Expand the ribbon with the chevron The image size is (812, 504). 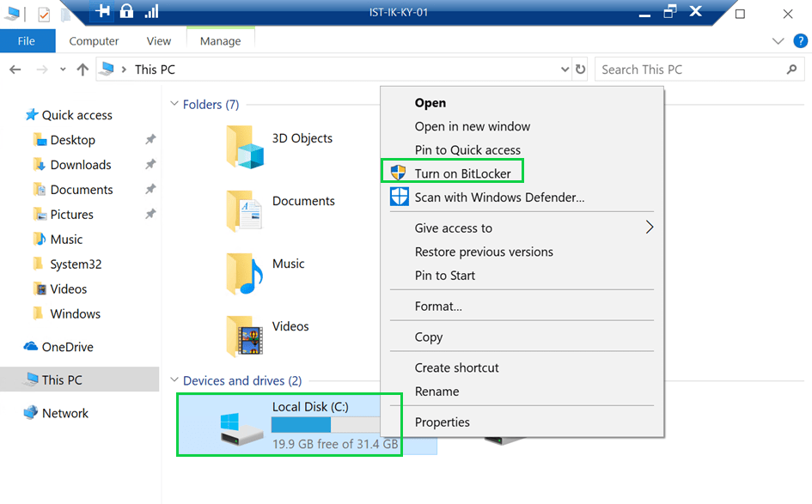(778, 41)
